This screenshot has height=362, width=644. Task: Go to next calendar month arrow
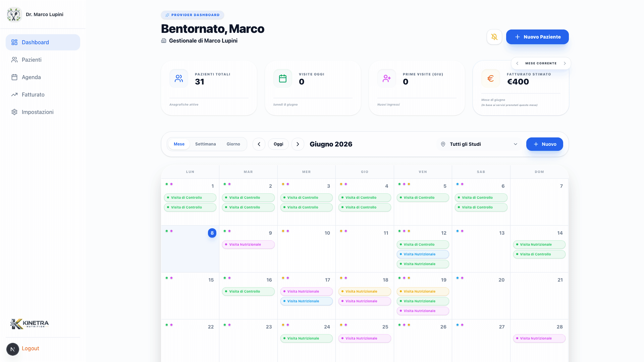[x=298, y=144]
